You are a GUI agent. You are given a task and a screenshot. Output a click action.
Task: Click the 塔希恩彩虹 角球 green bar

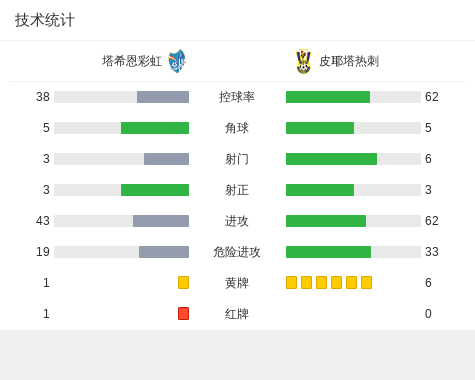[155, 128]
